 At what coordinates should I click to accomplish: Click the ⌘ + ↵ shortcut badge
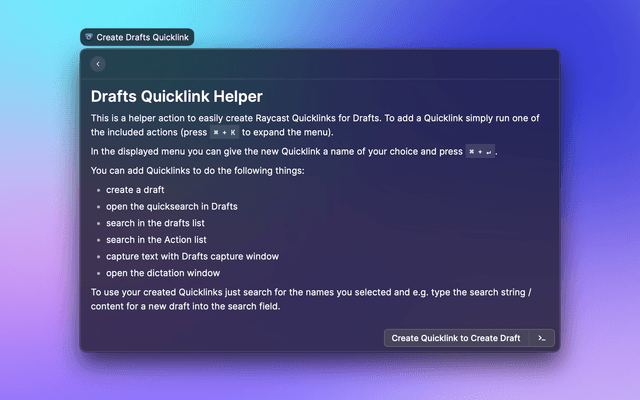[x=480, y=152]
